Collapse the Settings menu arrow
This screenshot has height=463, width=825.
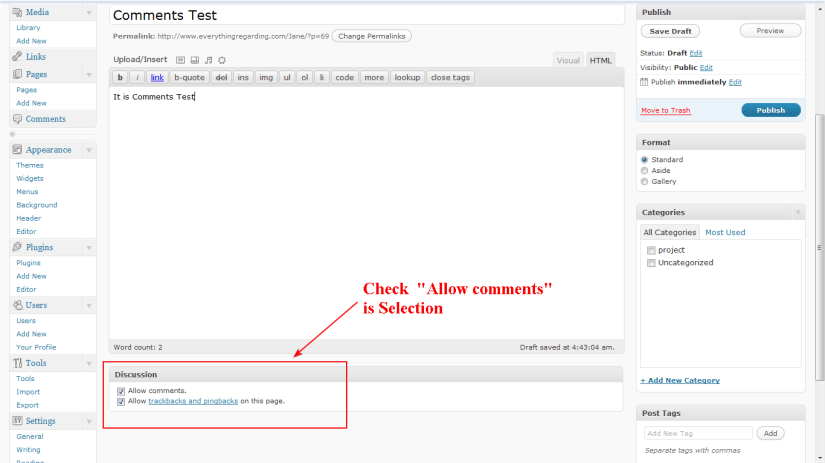pos(89,421)
